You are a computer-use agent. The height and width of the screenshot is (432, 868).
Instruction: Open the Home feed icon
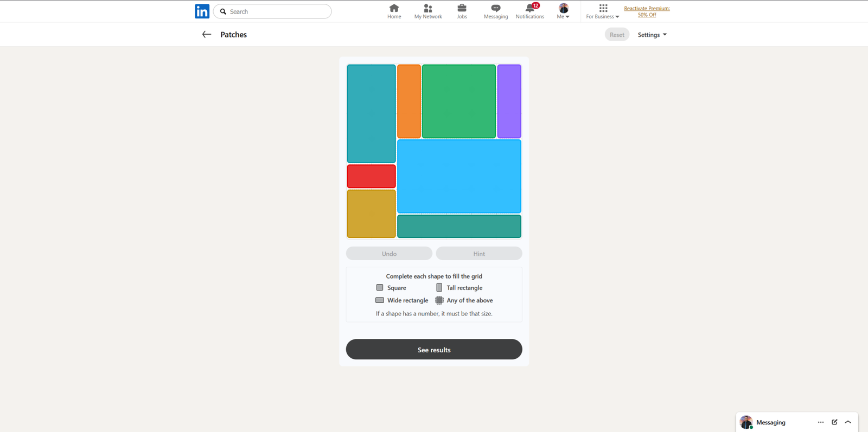tap(394, 8)
